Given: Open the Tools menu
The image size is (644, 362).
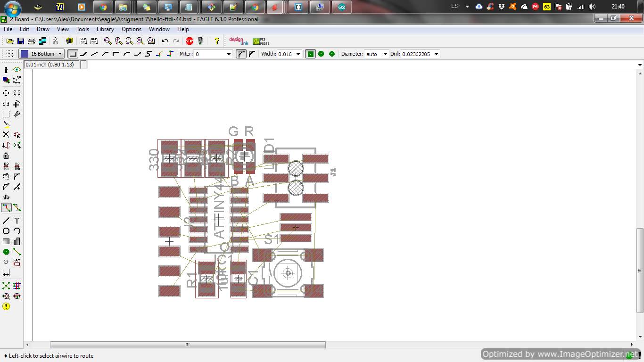Looking at the screenshot, I should click(x=83, y=29).
